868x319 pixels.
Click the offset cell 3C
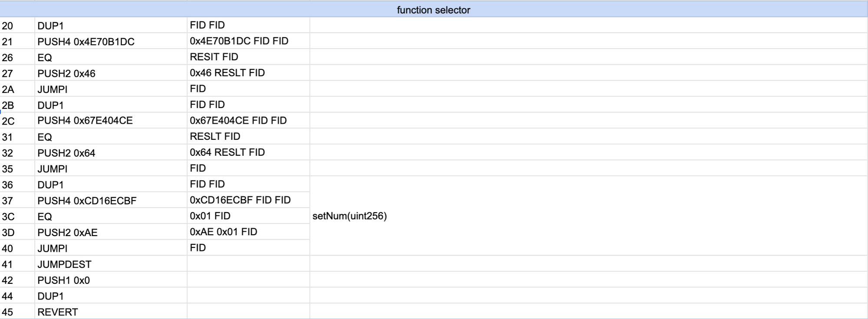pyautogui.click(x=17, y=216)
